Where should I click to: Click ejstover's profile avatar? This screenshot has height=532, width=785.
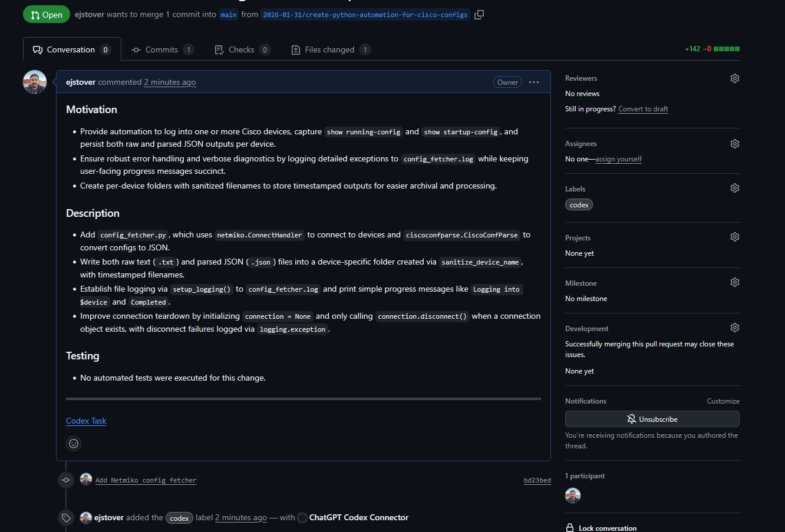tap(34, 82)
